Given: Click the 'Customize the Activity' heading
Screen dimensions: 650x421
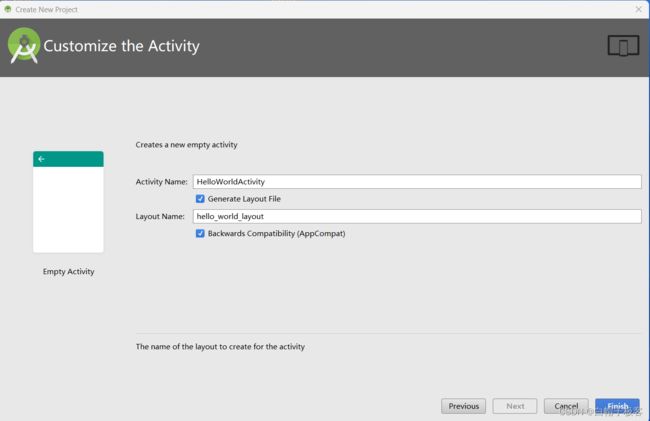Looking at the screenshot, I should pyautogui.click(x=121, y=46).
